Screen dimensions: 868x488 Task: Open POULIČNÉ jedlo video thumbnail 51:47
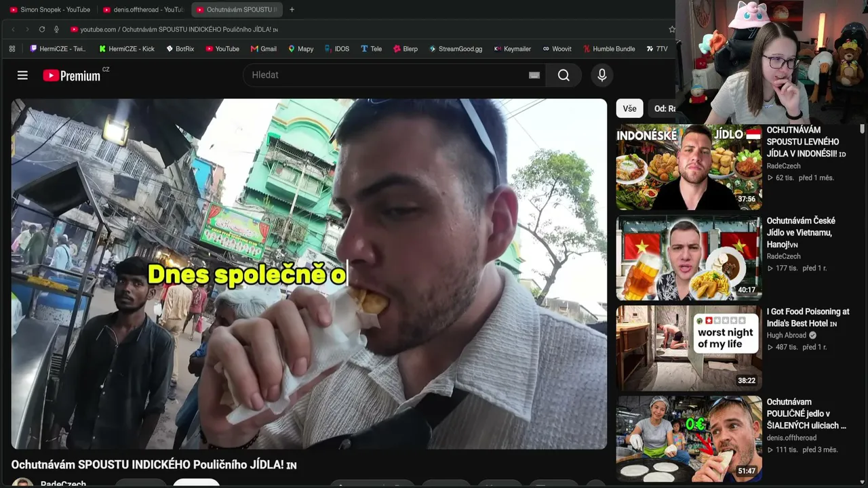tap(689, 439)
